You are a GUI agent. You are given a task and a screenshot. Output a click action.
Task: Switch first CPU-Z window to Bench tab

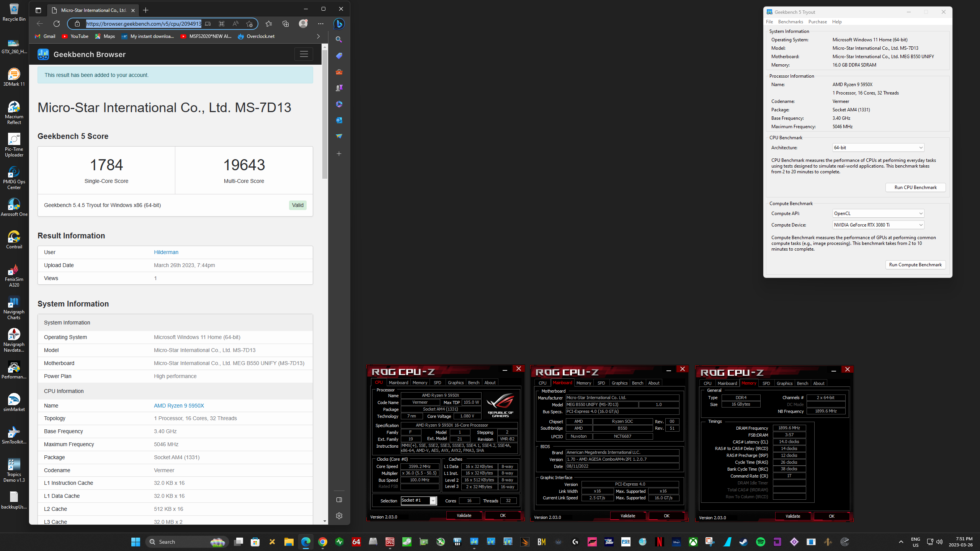[474, 383]
